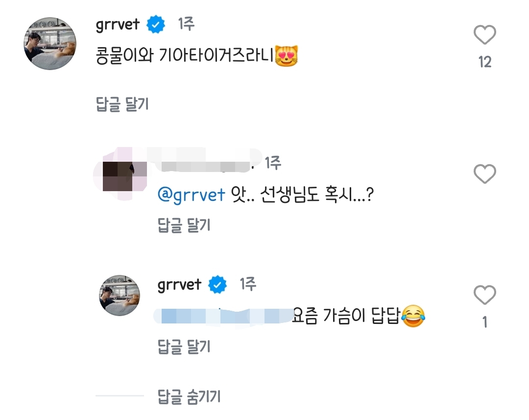Tap the heart on the '선생님도 혹시' reply
The width and height of the screenshot is (529, 420).
484,174
